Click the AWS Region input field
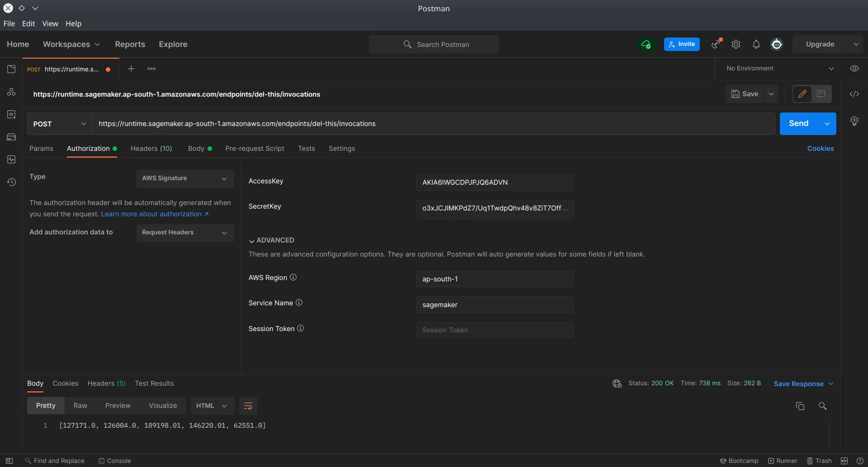The height and width of the screenshot is (467, 868). click(x=495, y=279)
